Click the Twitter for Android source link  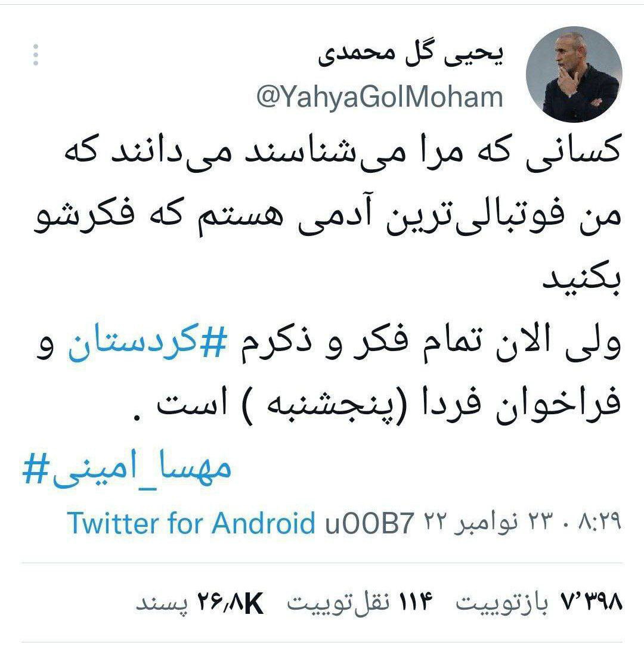[191, 522]
